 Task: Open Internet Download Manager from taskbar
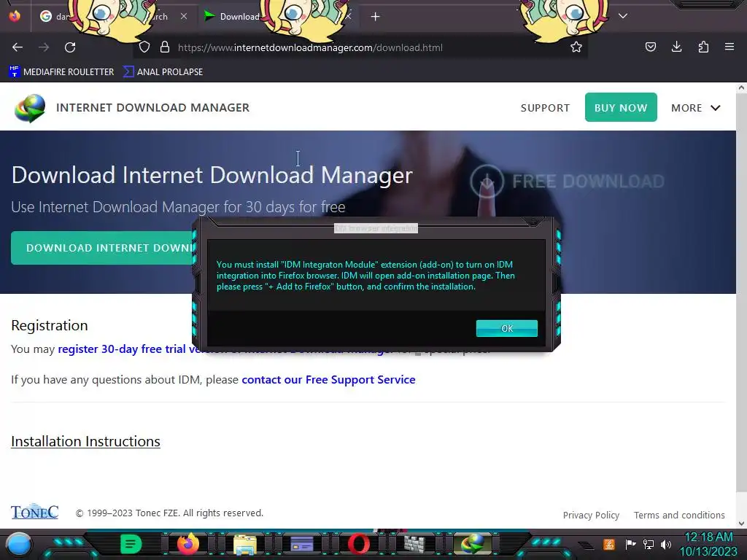click(x=472, y=544)
